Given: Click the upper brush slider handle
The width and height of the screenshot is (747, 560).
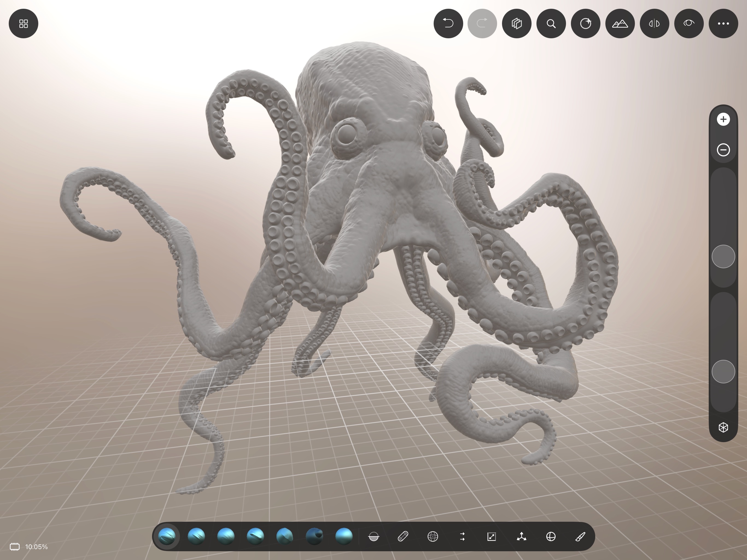Looking at the screenshot, I should pyautogui.click(x=723, y=257).
